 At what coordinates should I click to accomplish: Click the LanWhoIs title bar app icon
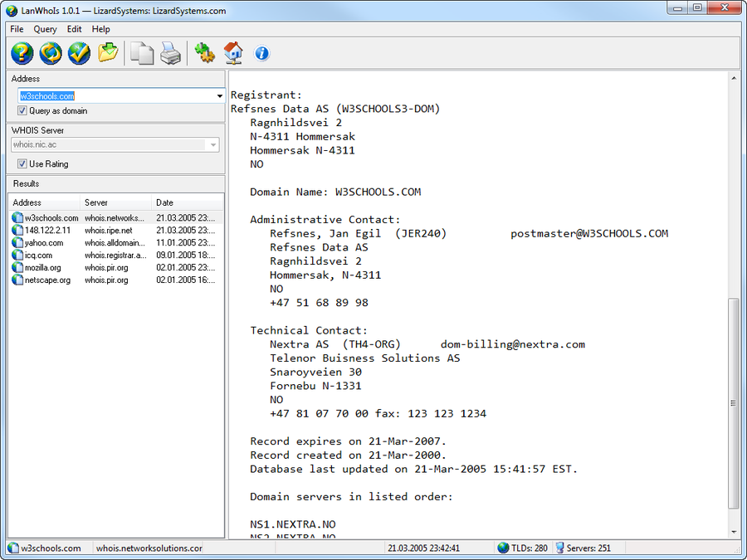point(12,11)
